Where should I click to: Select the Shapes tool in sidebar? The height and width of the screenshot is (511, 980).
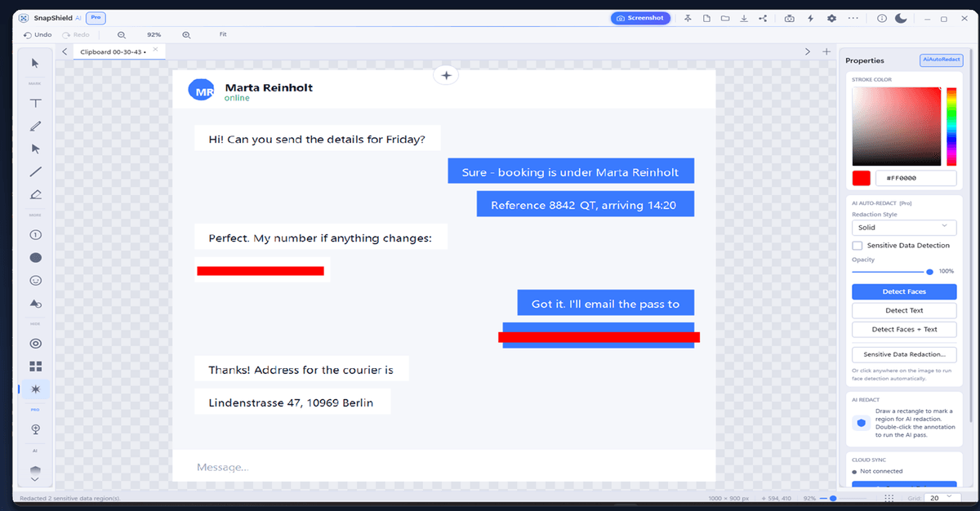35,303
